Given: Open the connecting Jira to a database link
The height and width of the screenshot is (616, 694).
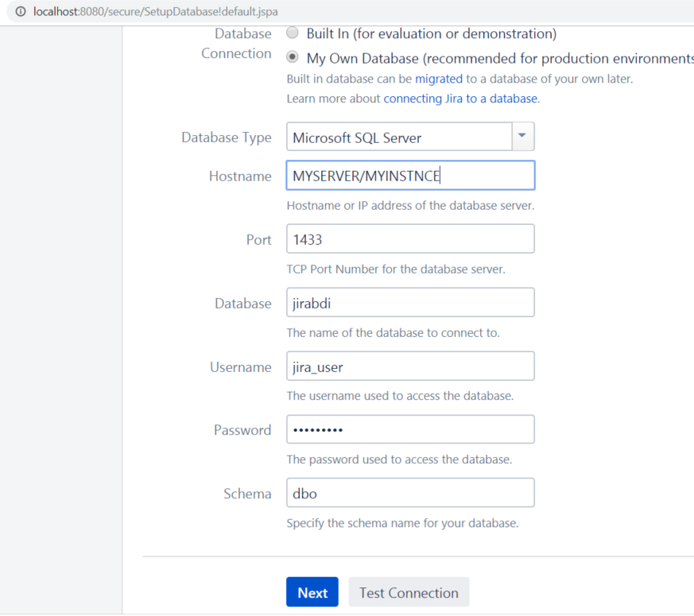Looking at the screenshot, I should [x=460, y=99].
